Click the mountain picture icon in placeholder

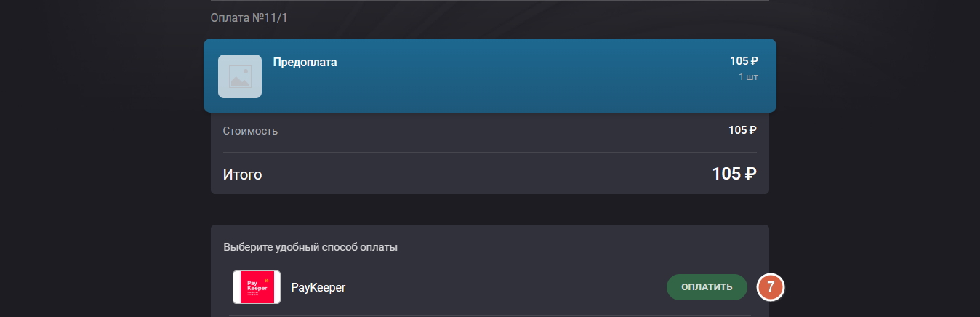pos(240,76)
